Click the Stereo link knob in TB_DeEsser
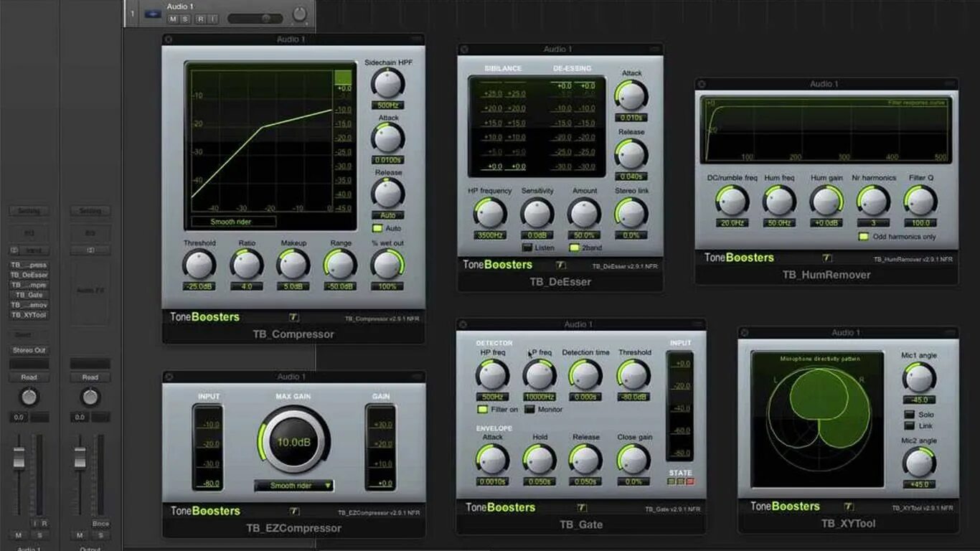Image resolution: width=980 pixels, height=551 pixels. click(x=631, y=212)
